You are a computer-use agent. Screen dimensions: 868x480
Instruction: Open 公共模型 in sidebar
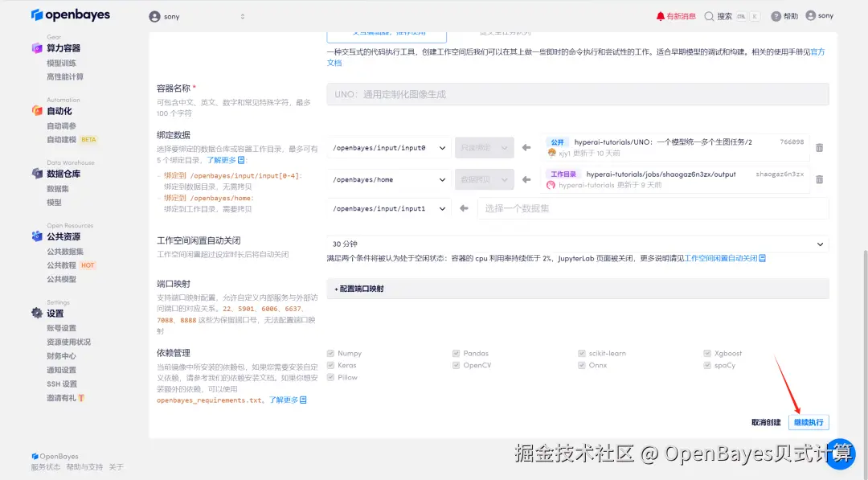click(x=61, y=279)
